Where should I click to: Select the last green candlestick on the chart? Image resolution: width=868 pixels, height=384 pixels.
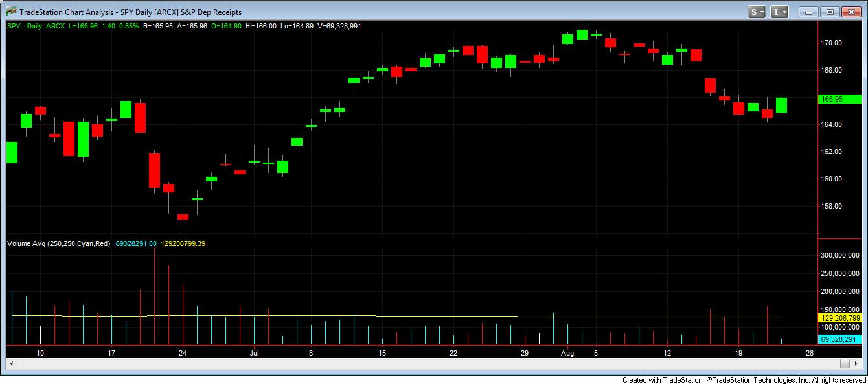781,105
